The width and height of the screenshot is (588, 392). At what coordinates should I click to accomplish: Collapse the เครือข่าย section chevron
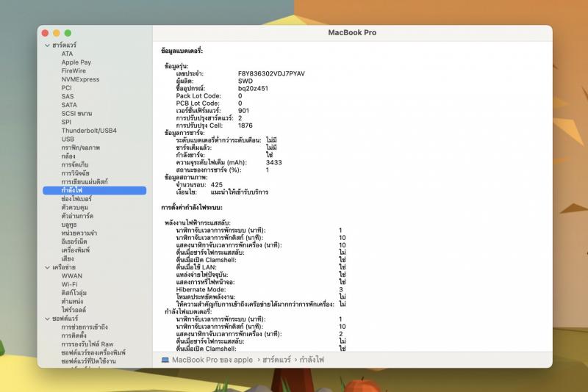coord(47,267)
